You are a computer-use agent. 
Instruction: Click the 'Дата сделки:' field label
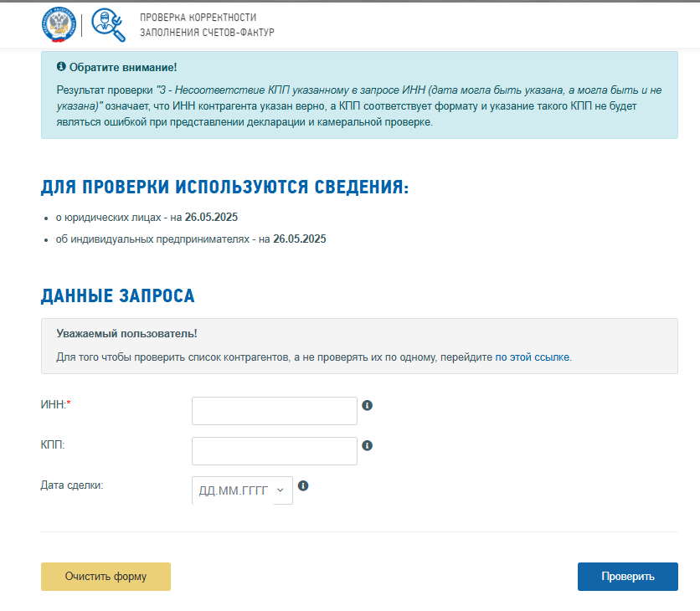click(x=72, y=485)
